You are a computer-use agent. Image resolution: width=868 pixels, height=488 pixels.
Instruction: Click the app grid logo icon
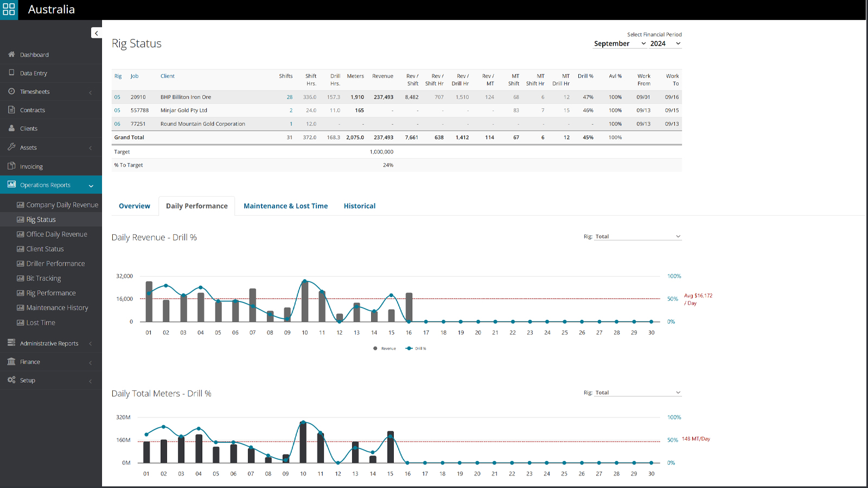coord(9,10)
